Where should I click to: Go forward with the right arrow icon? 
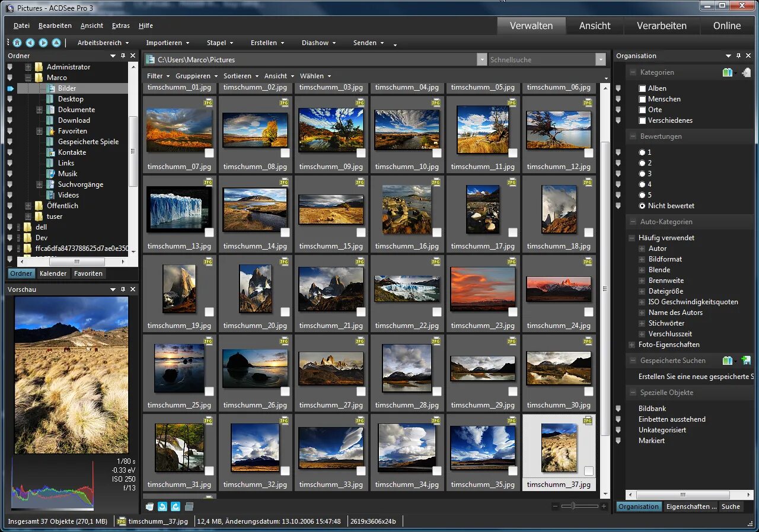(43, 43)
